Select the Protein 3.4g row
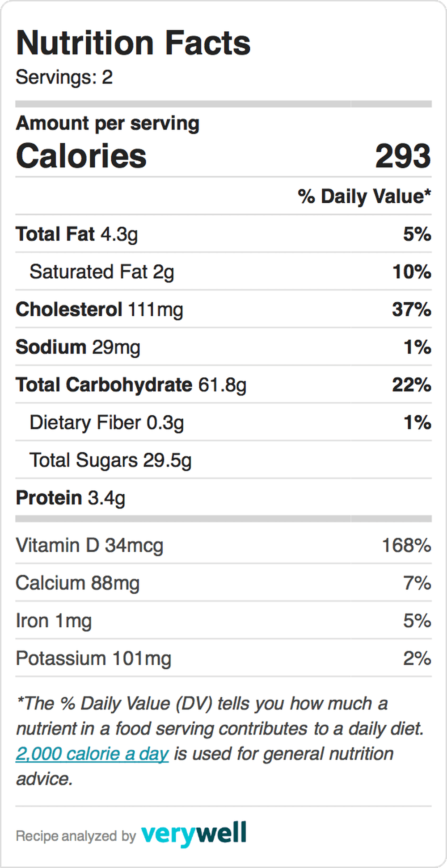 (223, 497)
